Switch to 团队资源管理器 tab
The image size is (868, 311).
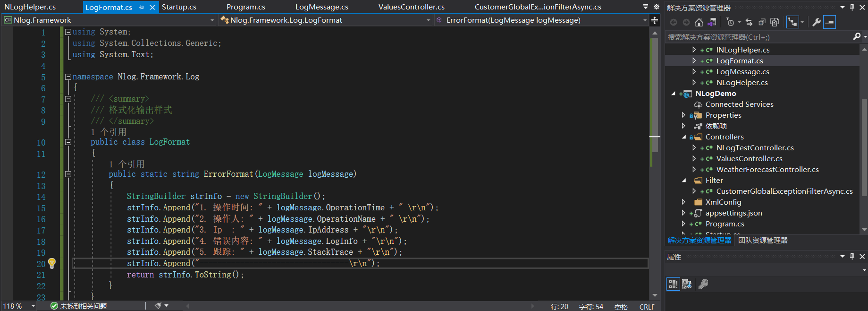pyautogui.click(x=763, y=241)
